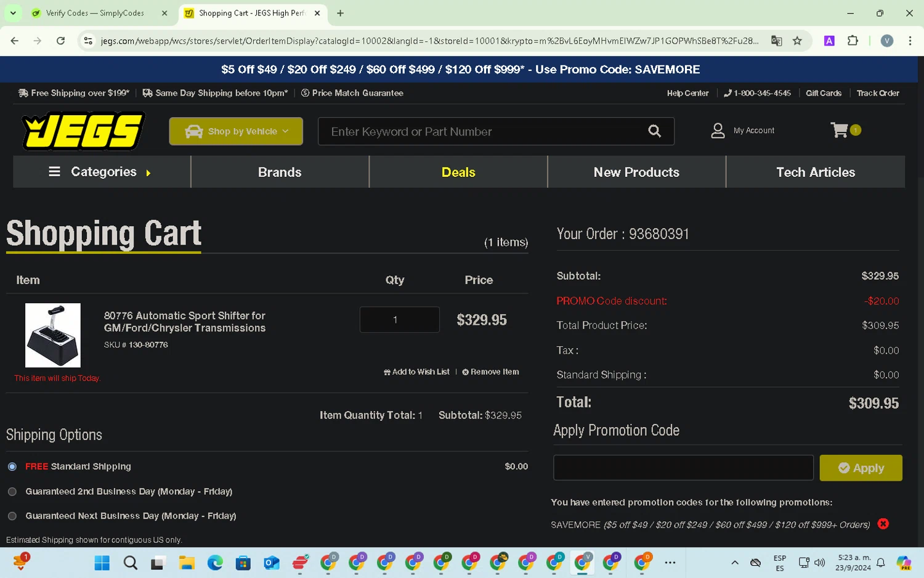Expand the Categories menu
924x578 pixels.
pyautogui.click(x=102, y=172)
